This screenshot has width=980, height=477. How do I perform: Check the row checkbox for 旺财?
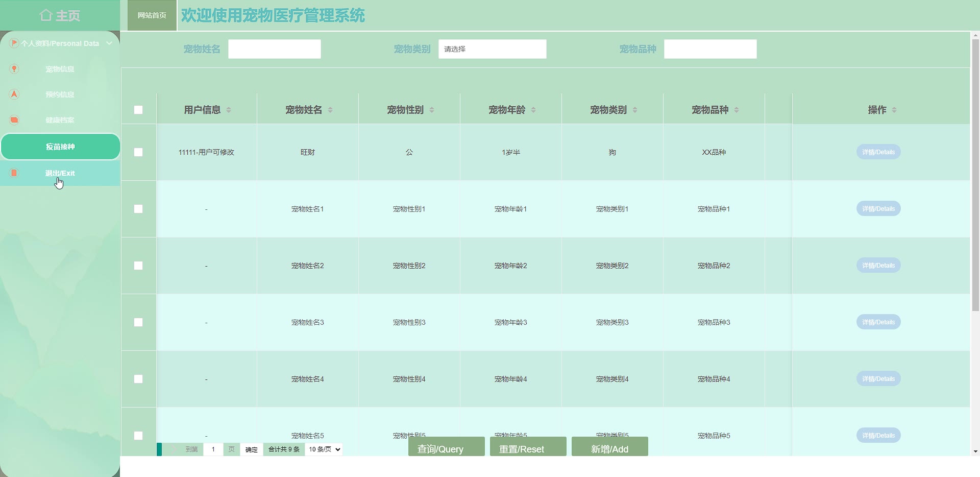tap(138, 152)
